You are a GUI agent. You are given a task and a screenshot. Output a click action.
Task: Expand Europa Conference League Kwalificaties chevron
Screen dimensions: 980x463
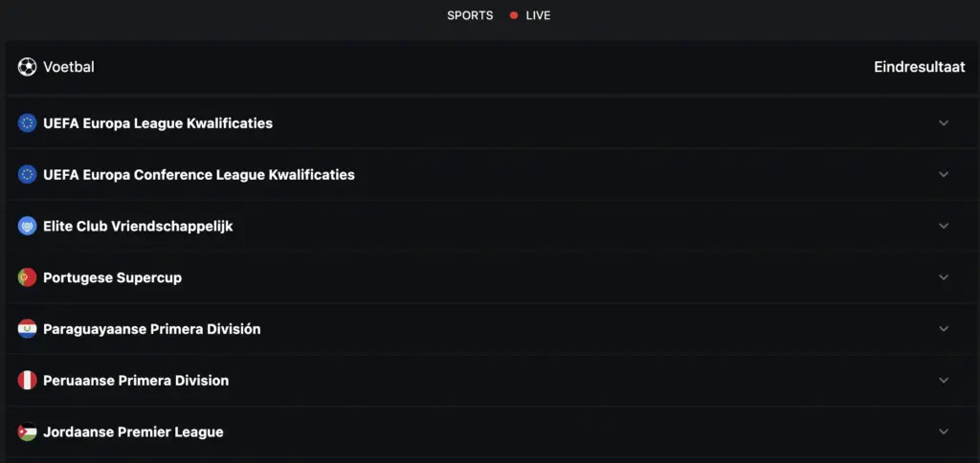click(x=944, y=174)
